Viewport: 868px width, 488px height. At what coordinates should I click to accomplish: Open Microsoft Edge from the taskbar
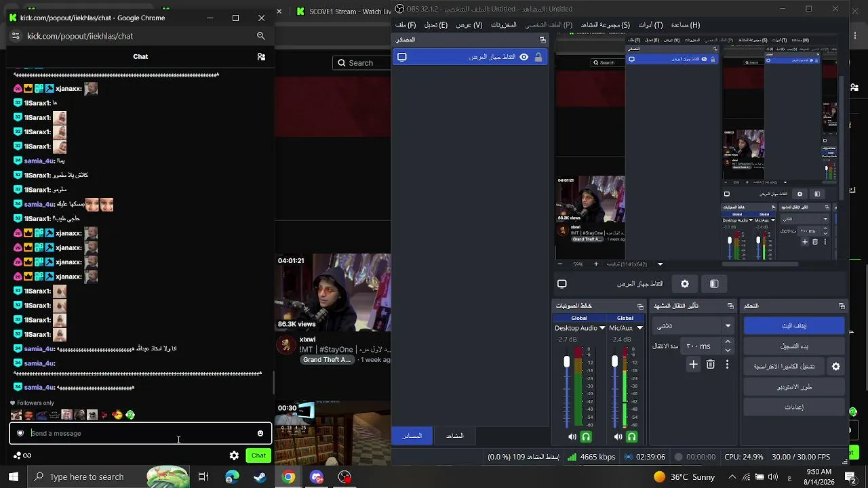point(232,477)
